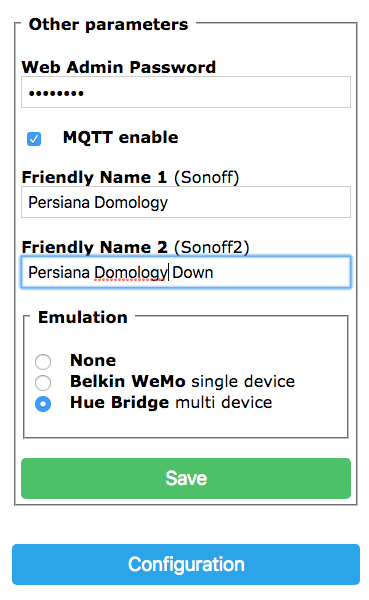Click 'Belkin WeMo single device' label
The height and width of the screenshot is (600, 369).
183,381
